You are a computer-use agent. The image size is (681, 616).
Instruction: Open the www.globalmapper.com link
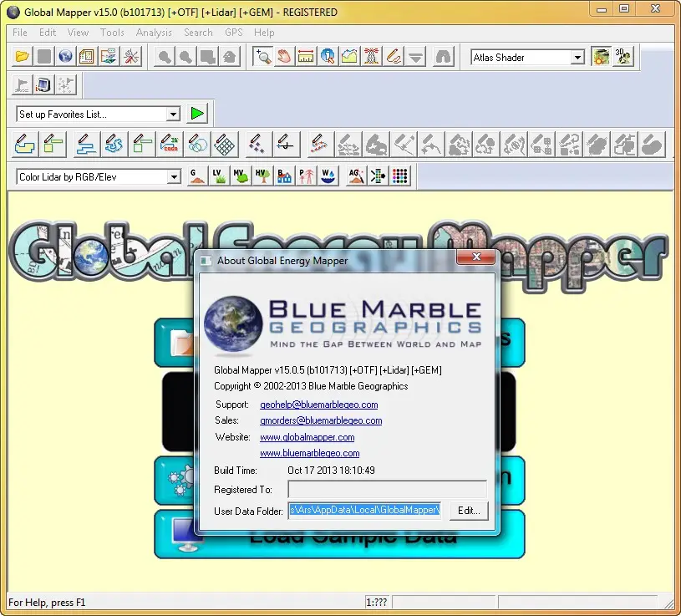tap(307, 437)
